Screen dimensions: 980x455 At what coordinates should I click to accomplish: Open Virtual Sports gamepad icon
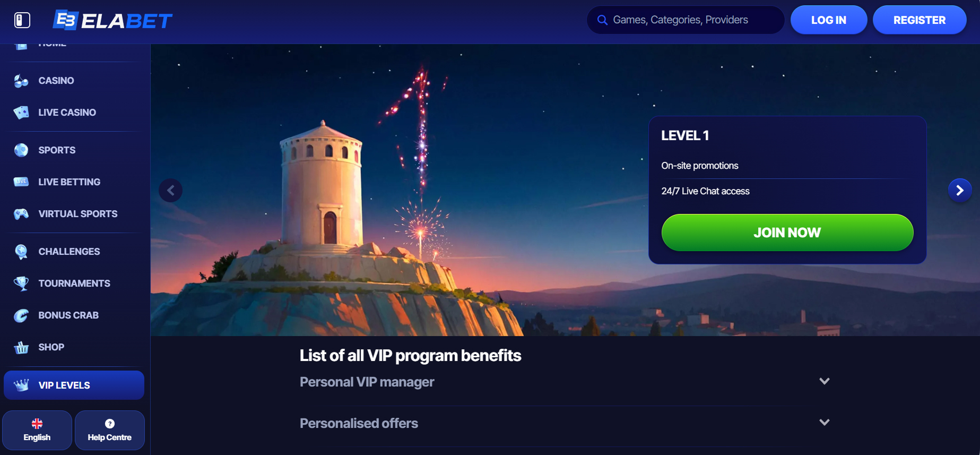coord(21,214)
